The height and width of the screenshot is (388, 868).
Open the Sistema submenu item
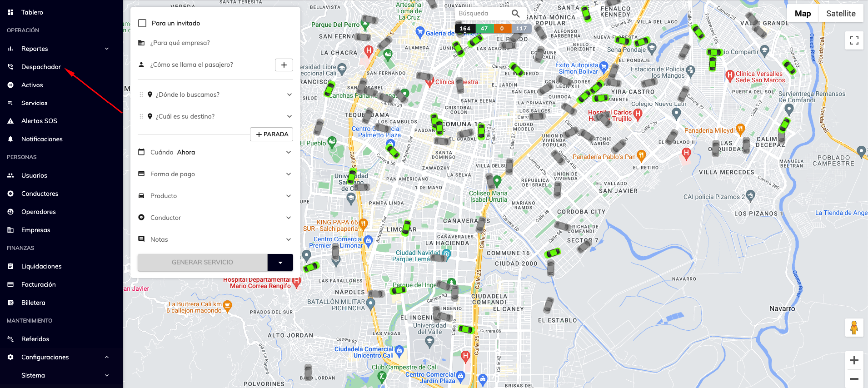point(33,375)
